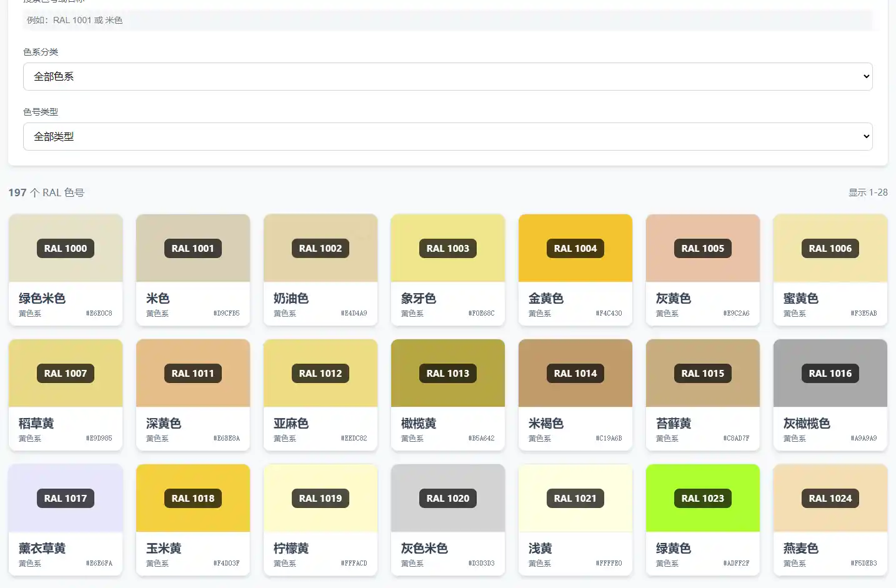This screenshot has height=588, width=896.
Task: Open the 全部类型 color type dropdown
Action: tap(447, 136)
